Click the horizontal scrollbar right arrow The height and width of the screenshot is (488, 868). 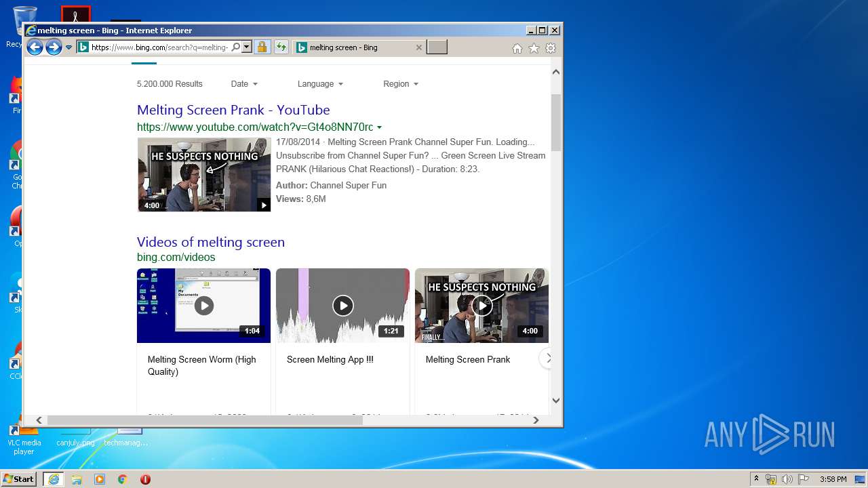tap(536, 420)
